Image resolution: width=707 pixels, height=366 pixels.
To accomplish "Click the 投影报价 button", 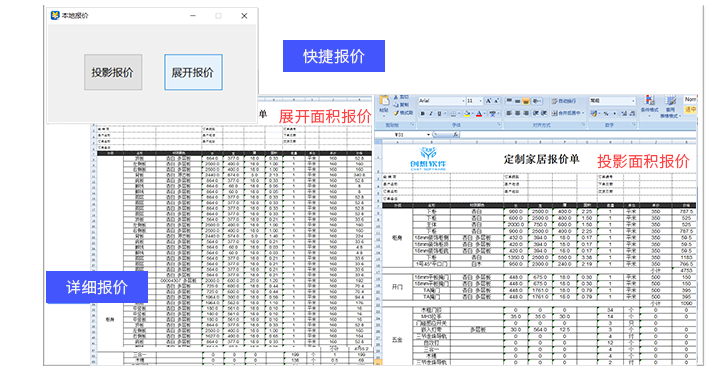I will 113,72.
